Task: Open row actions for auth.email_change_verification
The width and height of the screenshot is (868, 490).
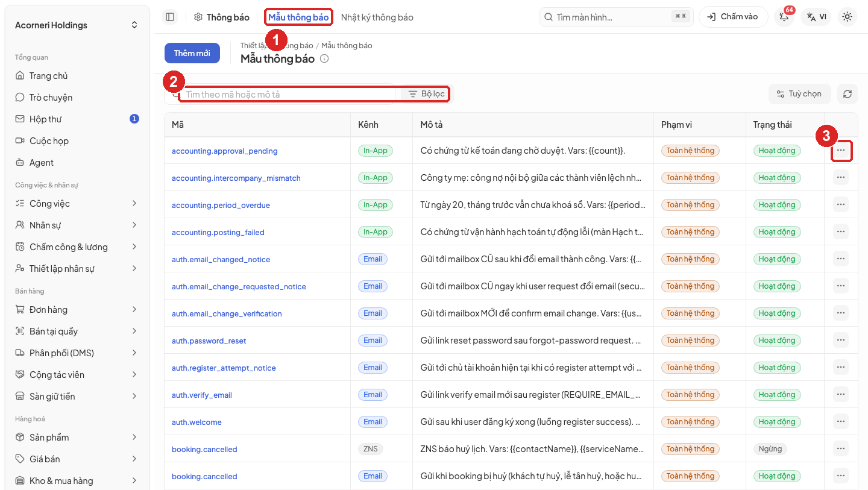Action: pyautogui.click(x=841, y=313)
